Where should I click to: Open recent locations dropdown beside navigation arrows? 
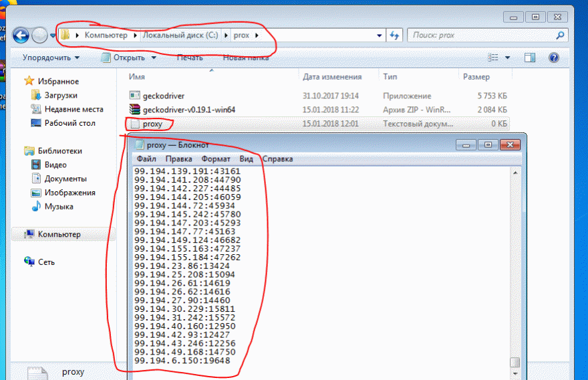53,35
